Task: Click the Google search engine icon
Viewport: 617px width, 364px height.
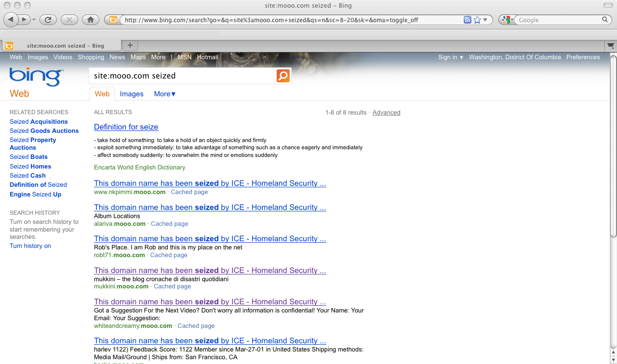Action: [506, 20]
